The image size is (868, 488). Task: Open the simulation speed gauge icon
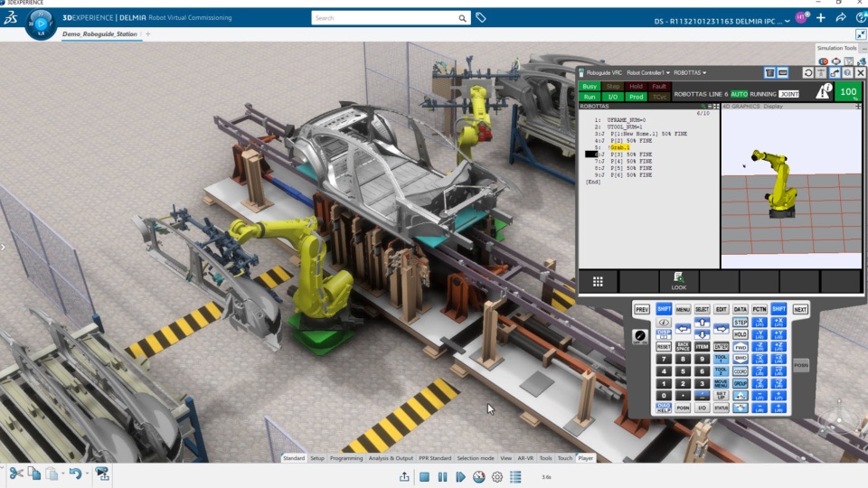coord(479,477)
